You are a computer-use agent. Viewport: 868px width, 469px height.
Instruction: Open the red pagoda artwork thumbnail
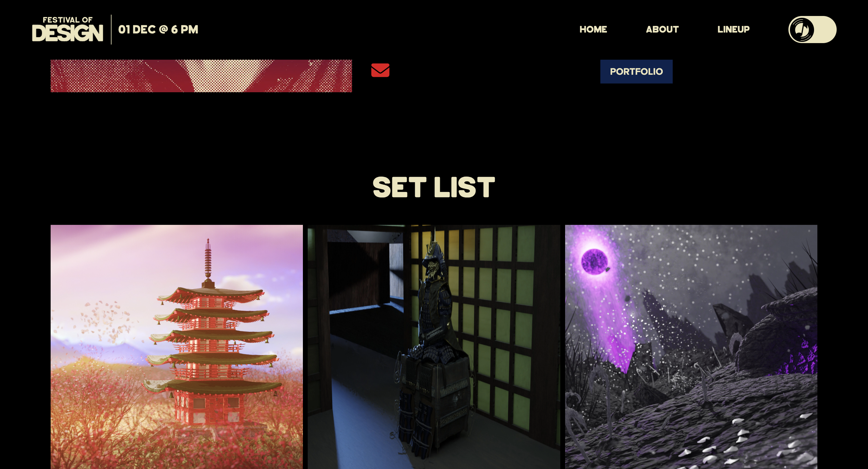point(177,347)
